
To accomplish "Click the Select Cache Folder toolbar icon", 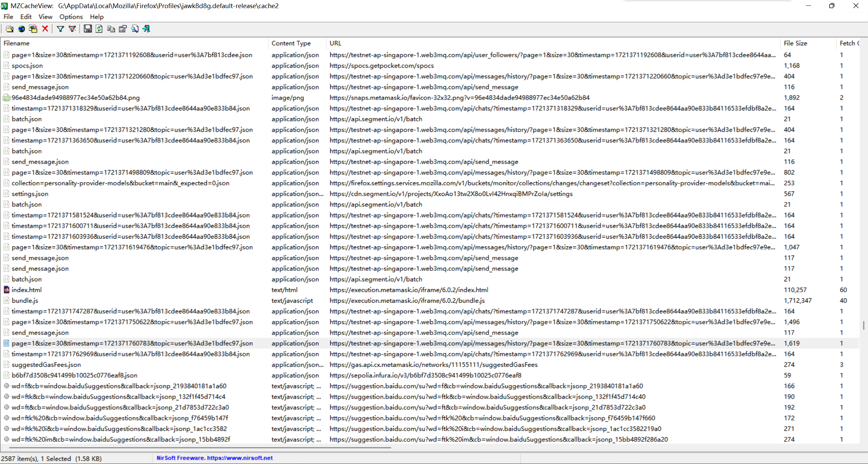I will tap(9, 29).
